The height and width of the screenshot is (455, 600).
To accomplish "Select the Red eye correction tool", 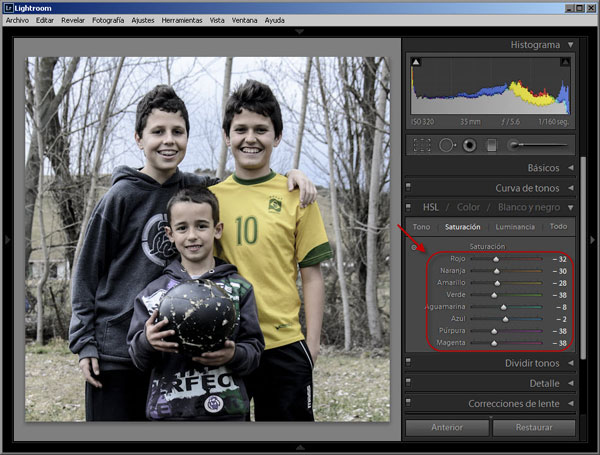I will (x=470, y=145).
